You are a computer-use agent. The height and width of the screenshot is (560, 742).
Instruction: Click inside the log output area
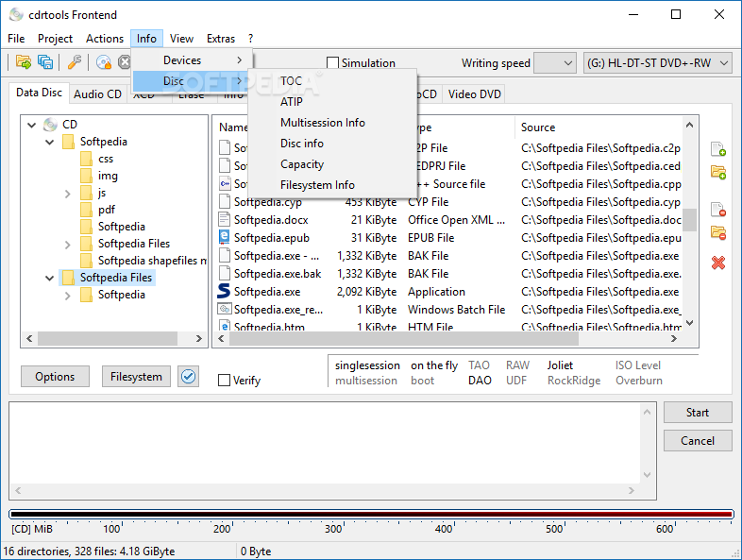[324, 444]
